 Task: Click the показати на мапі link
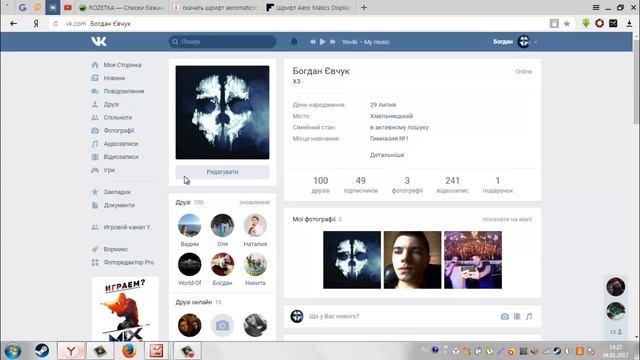tap(507, 219)
